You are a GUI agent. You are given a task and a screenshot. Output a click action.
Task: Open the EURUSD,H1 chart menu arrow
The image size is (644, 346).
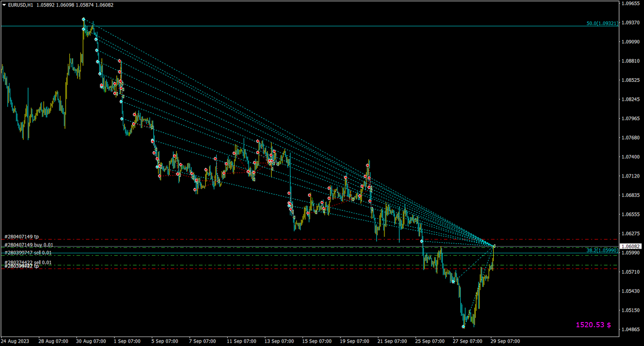[4, 4]
